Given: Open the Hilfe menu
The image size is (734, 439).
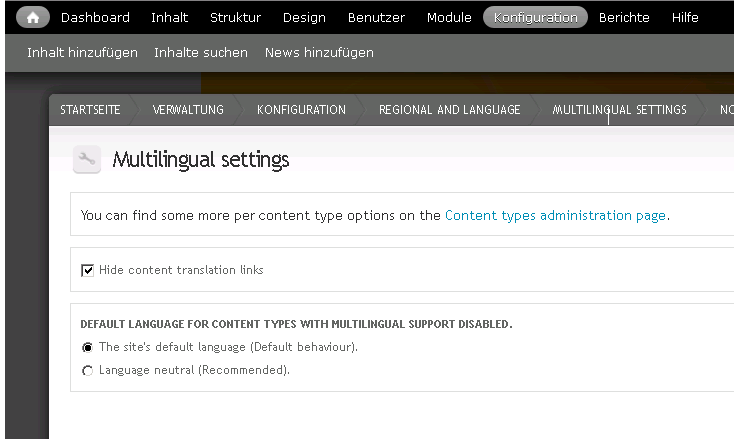Looking at the screenshot, I should point(685,17).
